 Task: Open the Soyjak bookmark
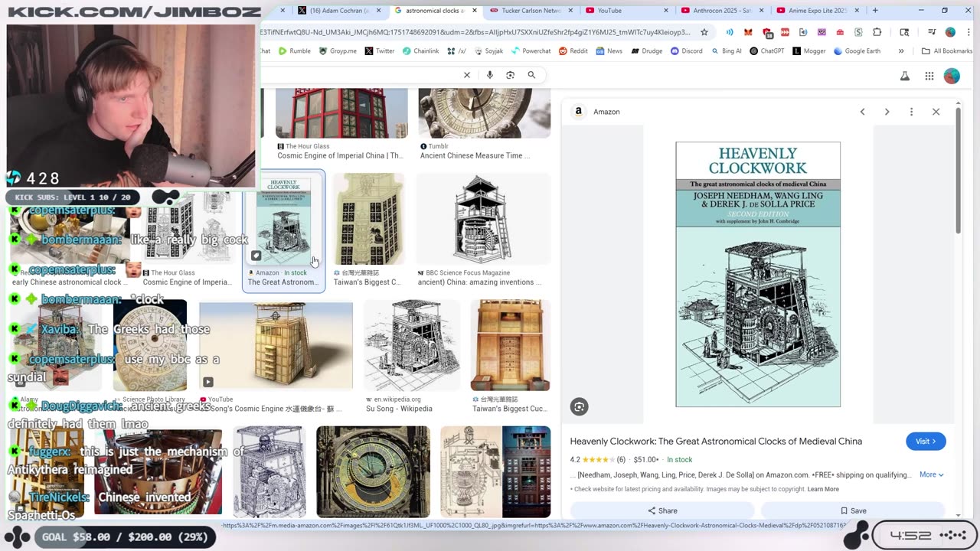tap(488, 51)
